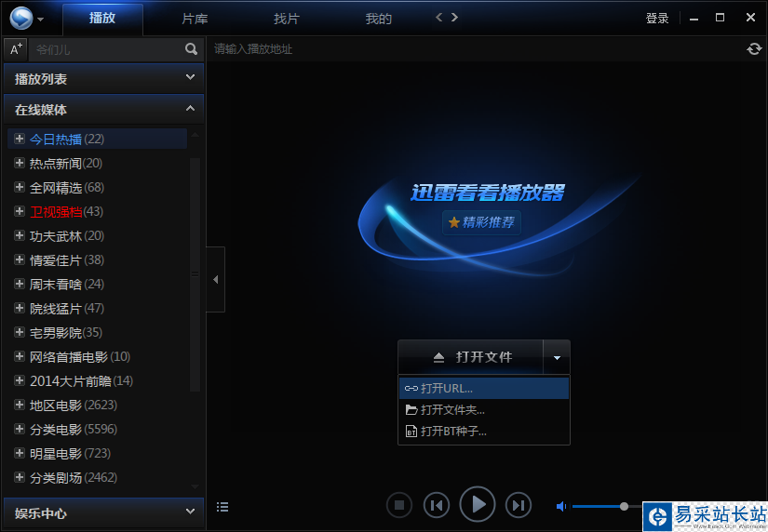Click the search magnifier icon
This screenshot has width=768, height=532.
[x=191, y=49]
